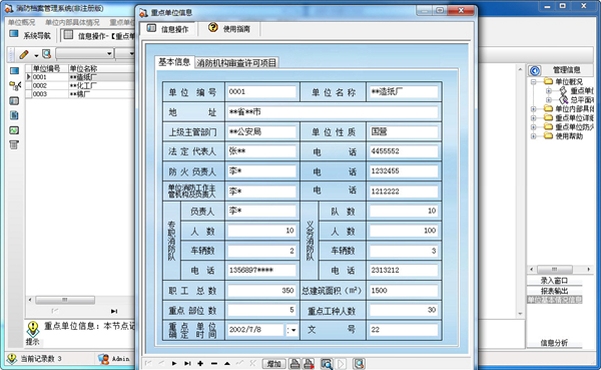This screenshot has height=370, width=601.
Task: Click the third left sidebar panel icon
Action: click(14, 101)
